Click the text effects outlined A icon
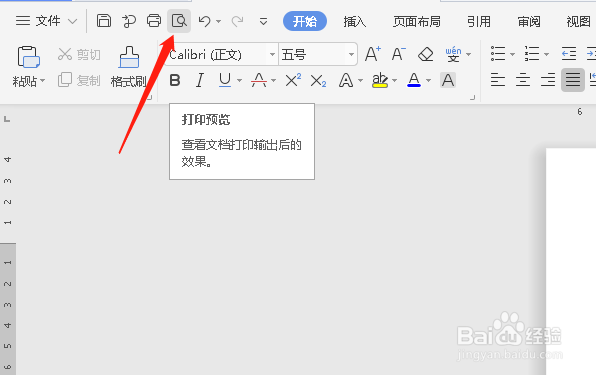 point(346,81)
